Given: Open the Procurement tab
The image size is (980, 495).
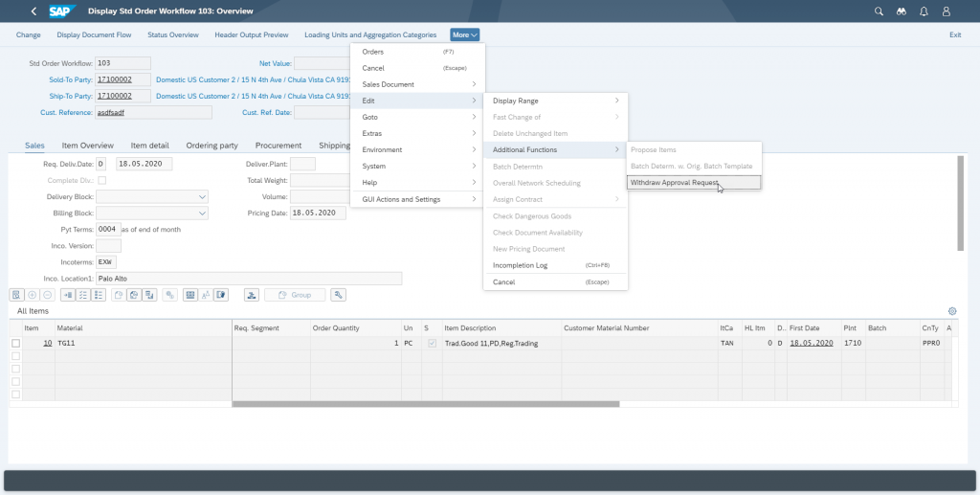Looking at the screenshot, I should click(278, 146).
